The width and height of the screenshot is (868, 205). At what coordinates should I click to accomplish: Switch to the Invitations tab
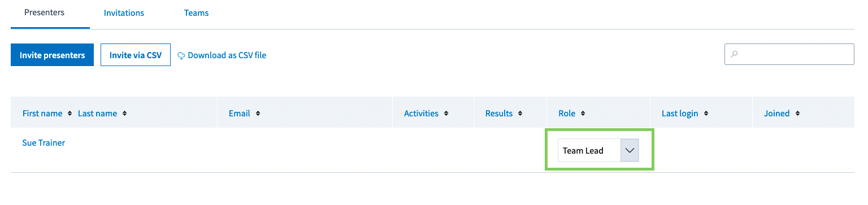pyautogui.click(x=124, y=13)
